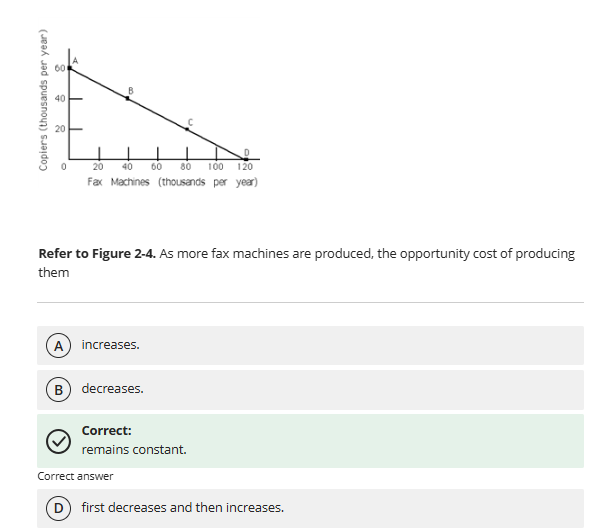600x530 pixels.
Task: Choose the 'decreases.' answer text
Action: tap(112, 388)
